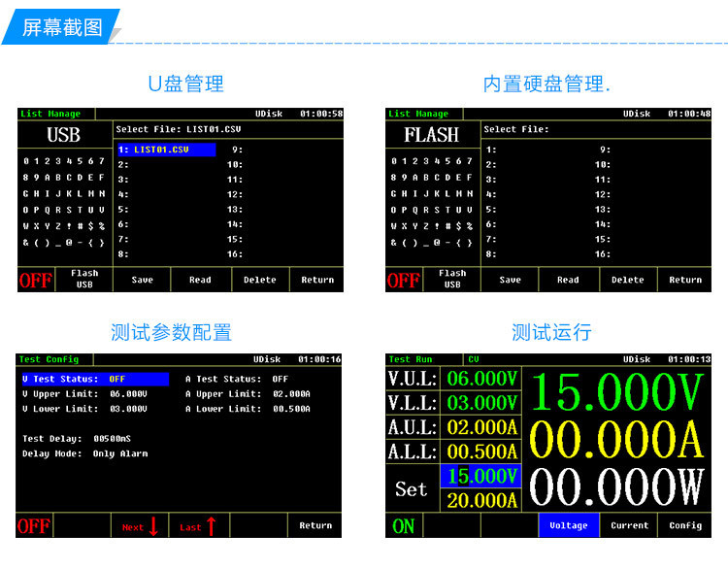Click the large USB label
728x569 pixels.
[64, 135]
